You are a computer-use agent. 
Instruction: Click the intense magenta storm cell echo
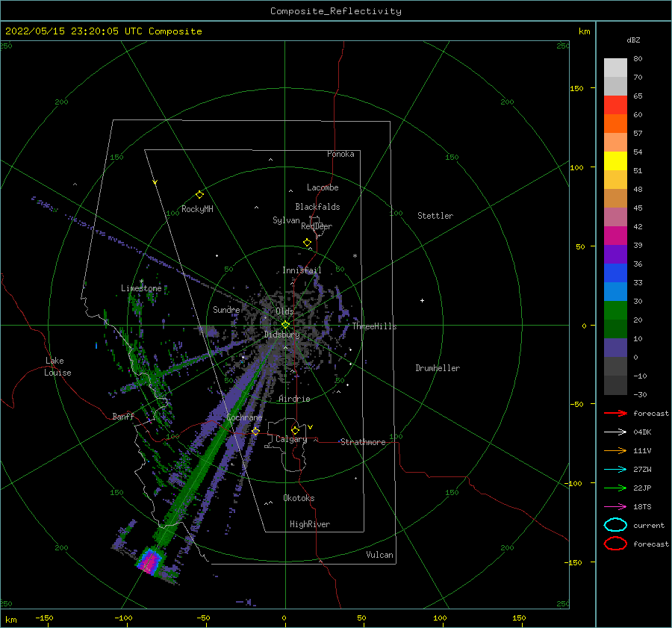pos(149,561)
